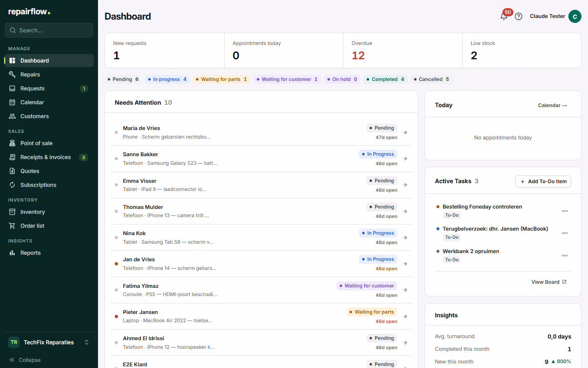
Task: Click the Quotes document icon in sidebar
Action: click(12, 171)
